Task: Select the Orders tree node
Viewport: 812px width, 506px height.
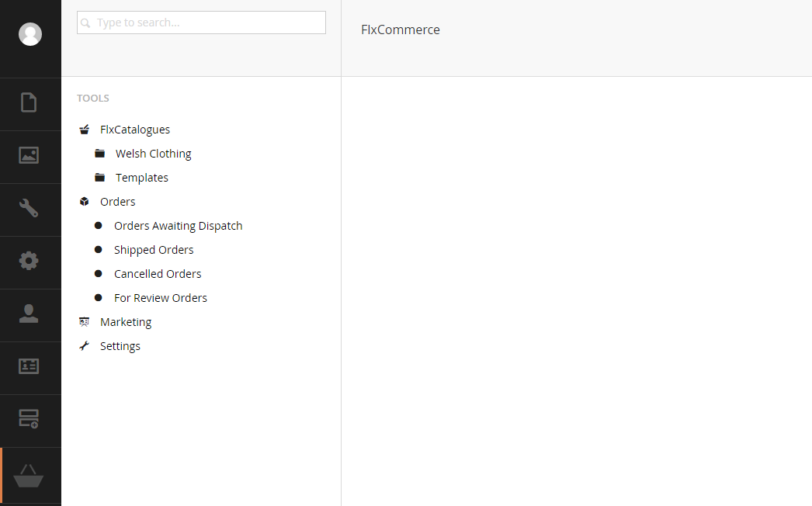Action: coord(117,202)
